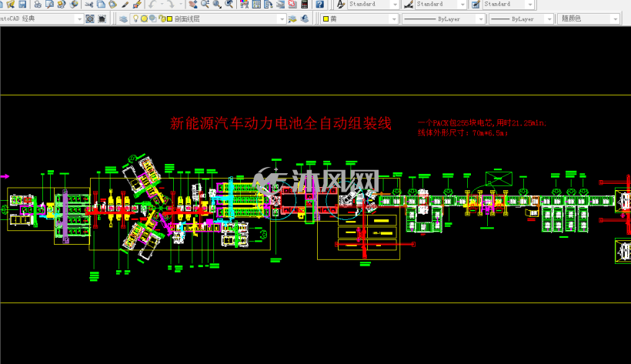Click the Publish icon

pyautogui.click(x=62, y=4)
